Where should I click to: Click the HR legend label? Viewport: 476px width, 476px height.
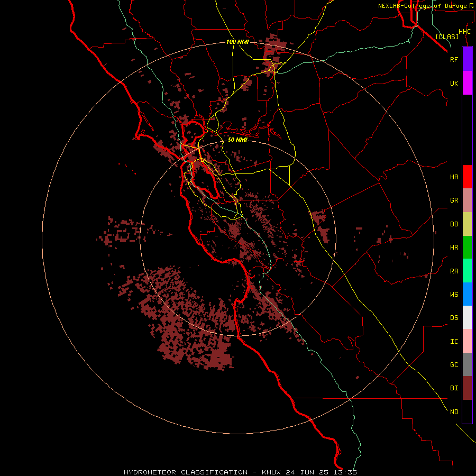click(454, 248)
